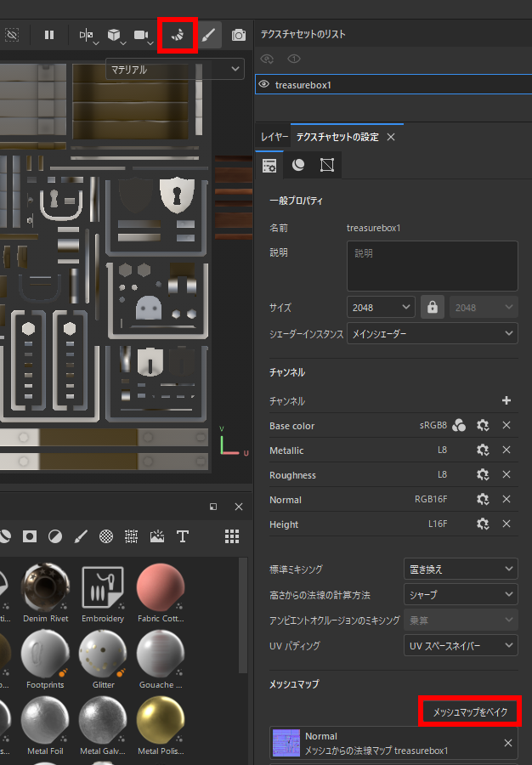Click the メッシュマップをベイク button
This screenshot has height=765, width=532.
pyautogui.click(x=470, y=711)
